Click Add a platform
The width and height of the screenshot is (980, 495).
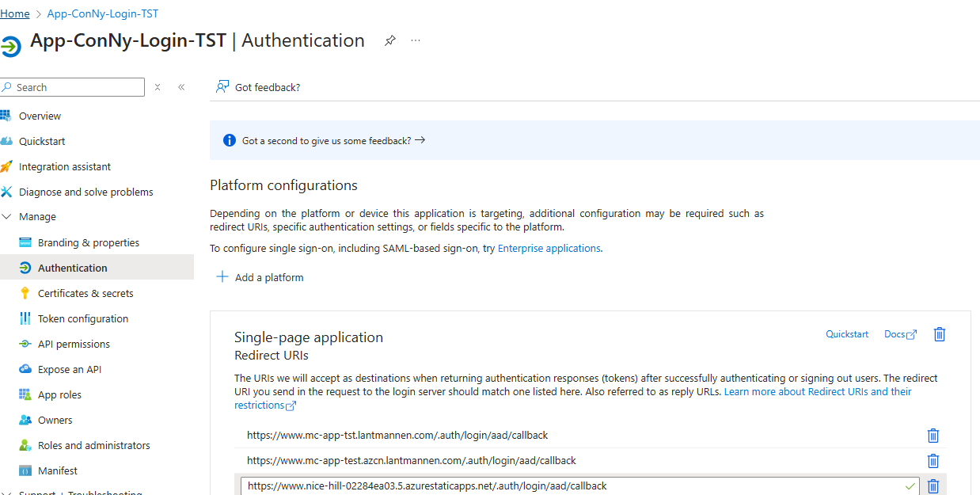coord(260,277)
